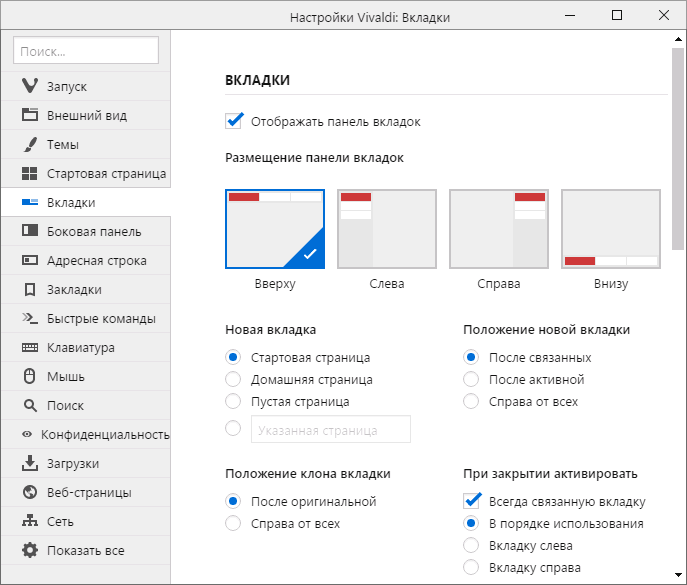Image resolution: width=687 pixels, height=585 pixels.
Task: Select Вкладку слева on close option
Action: coord(472,545)
